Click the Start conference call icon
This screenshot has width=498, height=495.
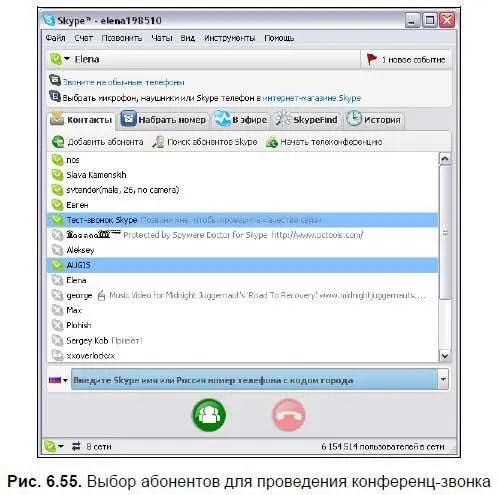(272, 142)
